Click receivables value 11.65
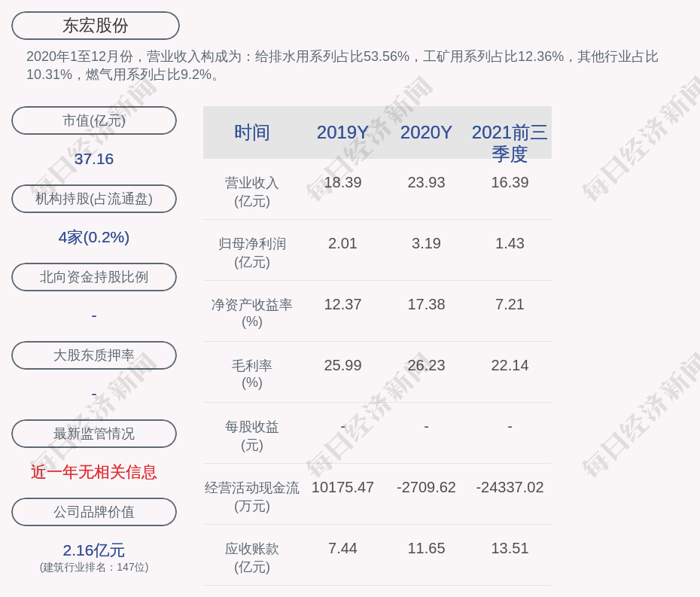This screenshot has width=700, height=597. 426,548
